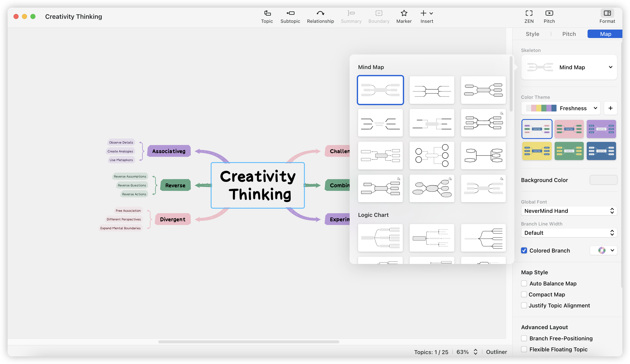Check the Compact Map option
The height and width of the screenshot is (364, 630).
[524, 295]
